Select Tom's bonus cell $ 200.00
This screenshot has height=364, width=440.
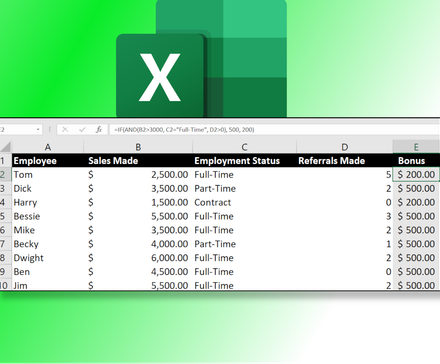pyautogui.click(x=416, y=175)
